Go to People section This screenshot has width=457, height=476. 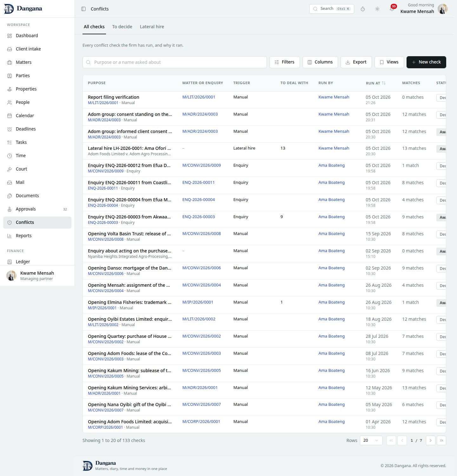[x=37, y=102]
